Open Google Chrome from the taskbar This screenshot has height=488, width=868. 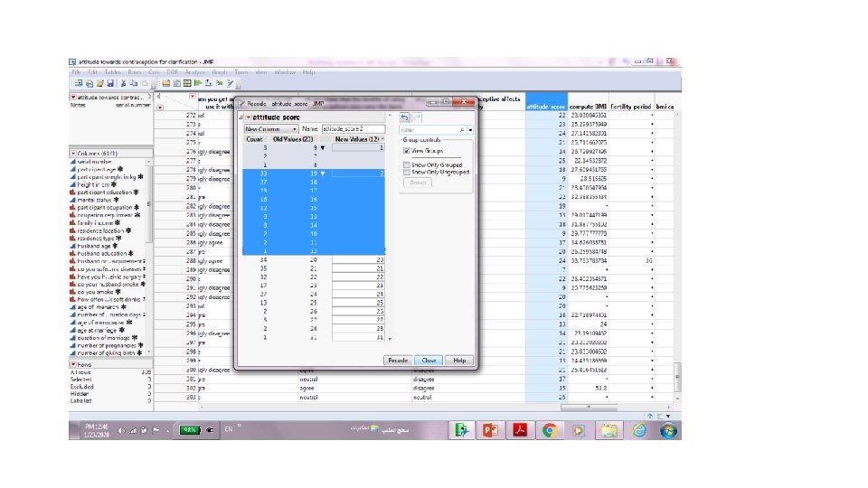pyautogui.click(x=550, y=430)
